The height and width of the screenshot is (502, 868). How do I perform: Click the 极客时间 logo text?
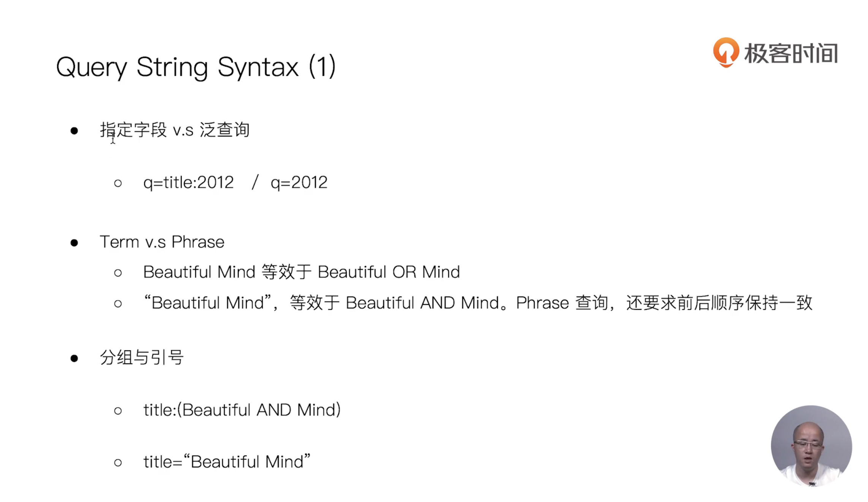coord(791,53)
